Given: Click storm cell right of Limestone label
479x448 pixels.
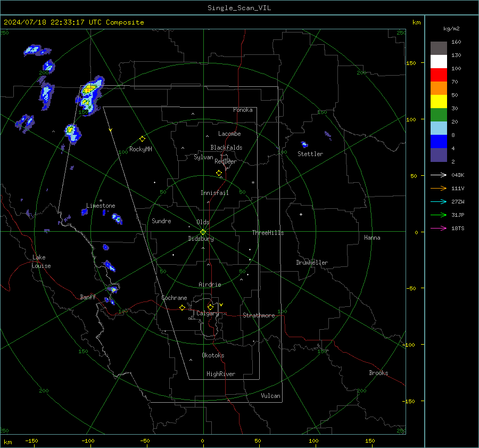Looking at the screenshot, I should (117, 219).
